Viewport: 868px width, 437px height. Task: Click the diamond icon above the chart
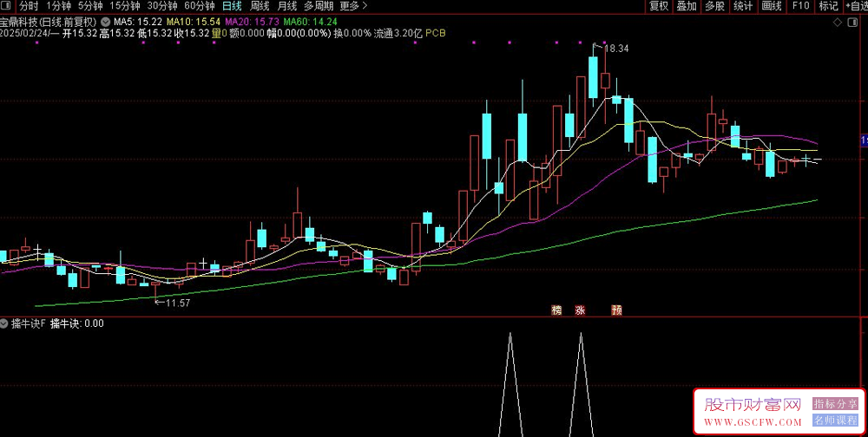[838, 23]
